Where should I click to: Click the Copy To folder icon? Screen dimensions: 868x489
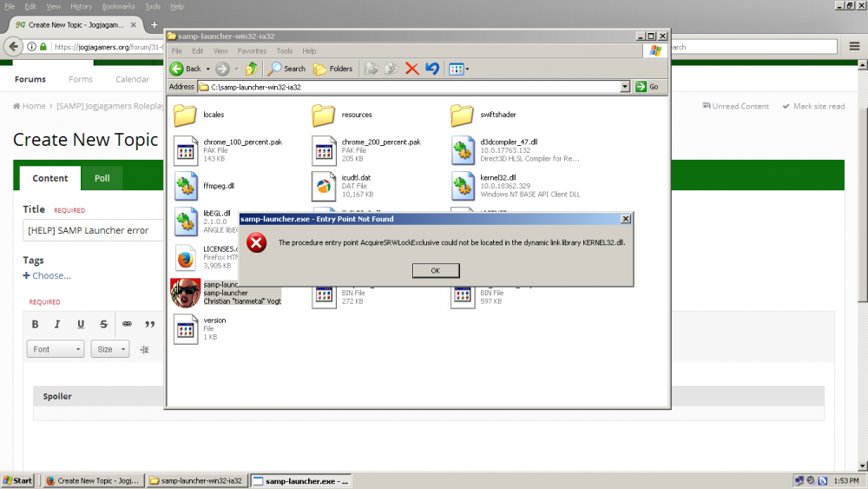pos(391,69)
